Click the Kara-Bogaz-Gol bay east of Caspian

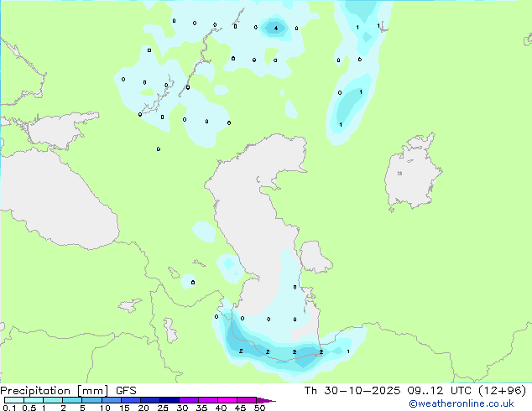coord(315,257)
